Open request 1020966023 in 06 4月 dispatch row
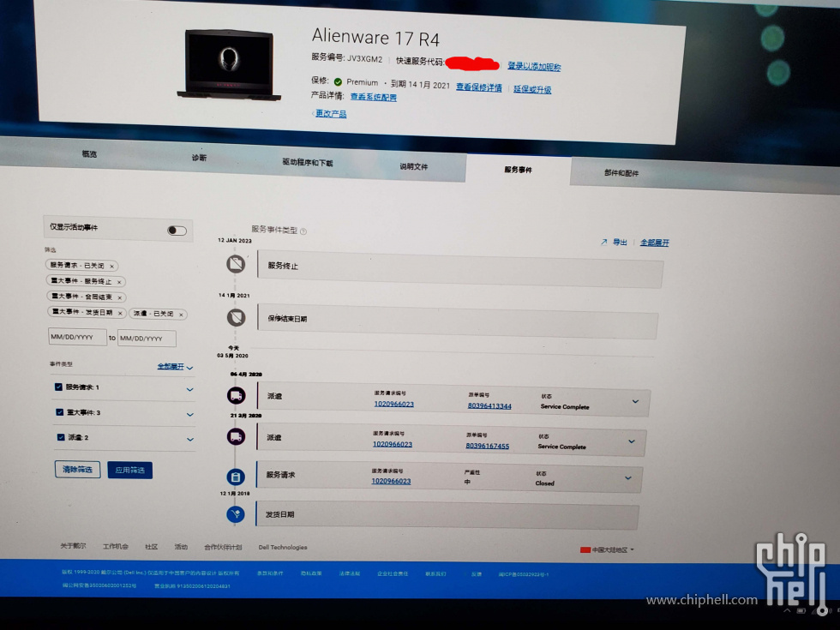The image size is (840, 630). 393,404
